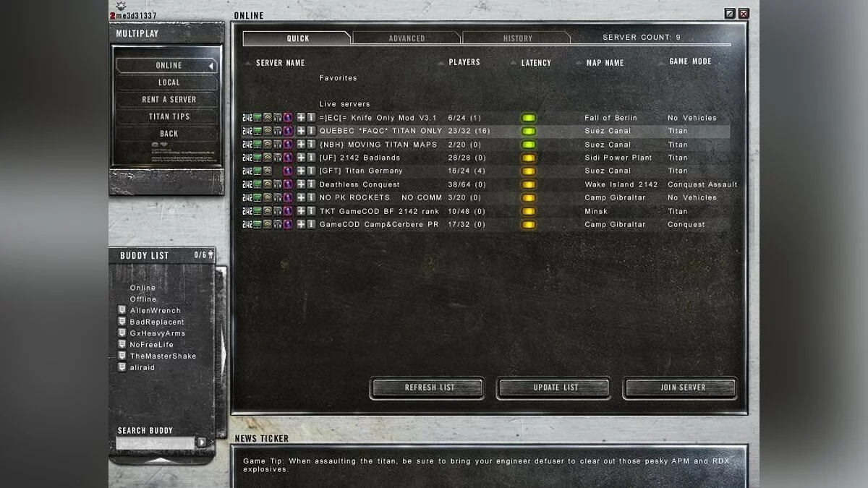
Task: Add {NBH} MOVING TITAN MAPS to favorites
Action: (x=301, y=145)
